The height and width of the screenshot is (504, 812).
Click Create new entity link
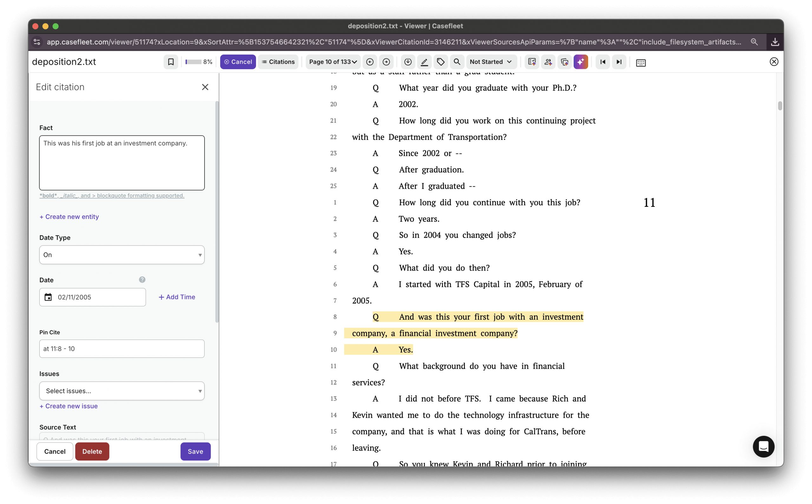69,217
